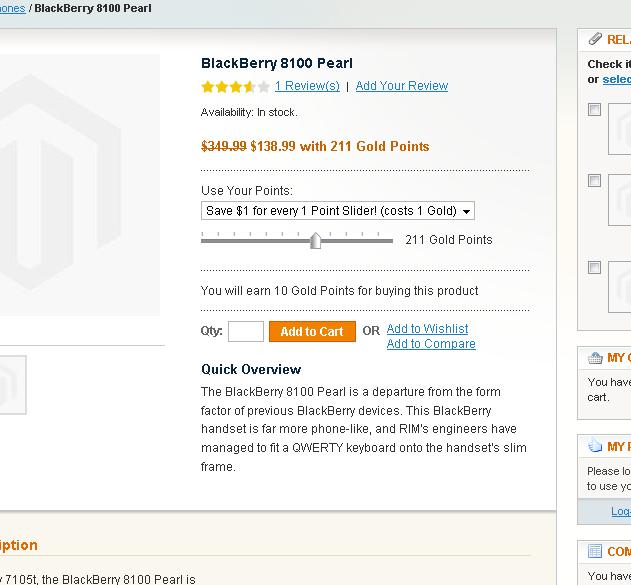The width and height of the screenshot is (631, 585).
Task: Check the third related product checkbox
Action: [594, 268]
